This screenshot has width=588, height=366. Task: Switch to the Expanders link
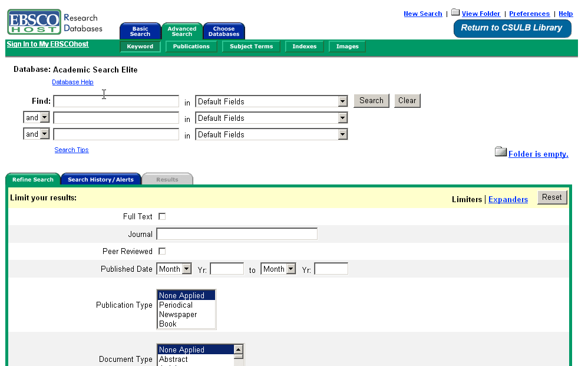[x=508, y=199]
